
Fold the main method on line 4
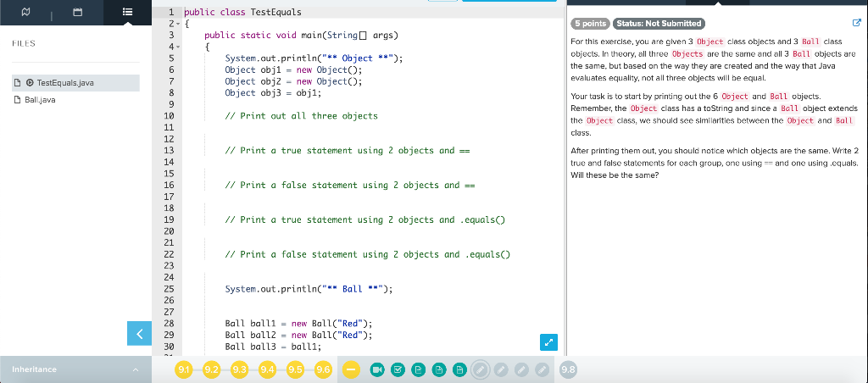coord(178,47)
